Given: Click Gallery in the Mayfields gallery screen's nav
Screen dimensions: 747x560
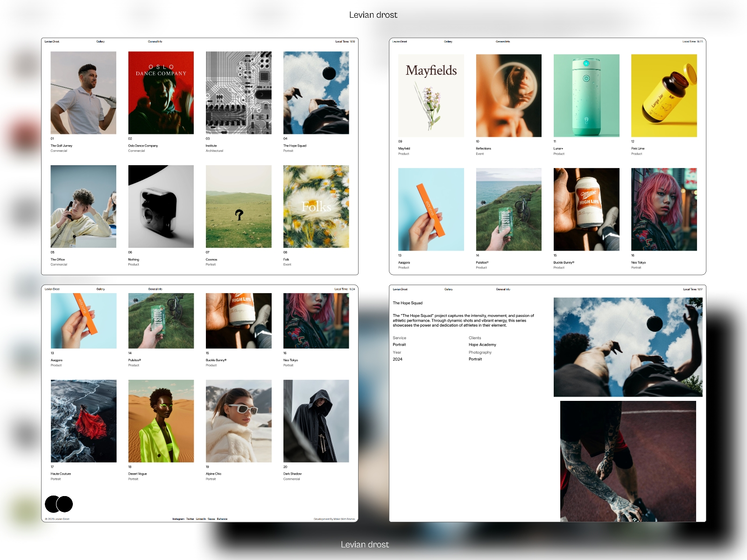Looking at the screenshot, I should 448,42.
